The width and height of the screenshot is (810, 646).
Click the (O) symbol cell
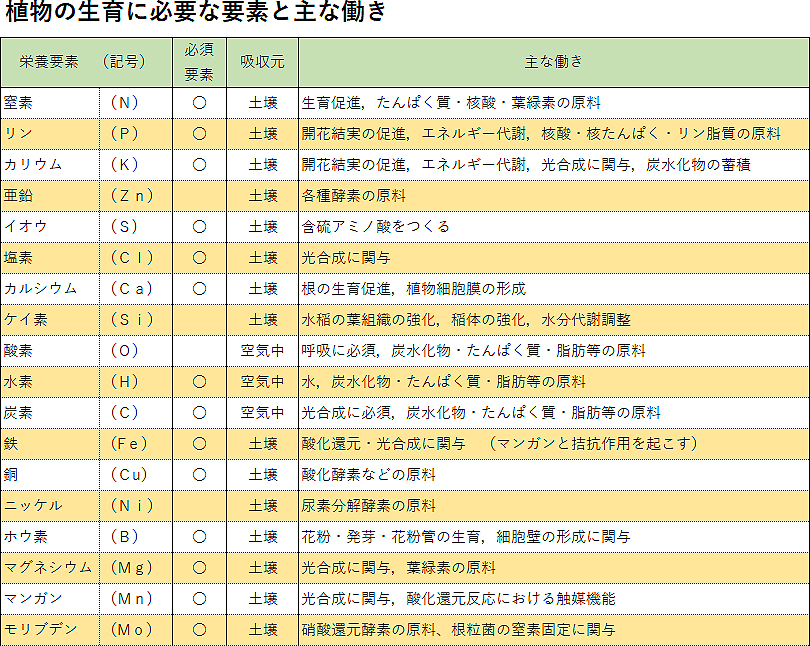136,351
